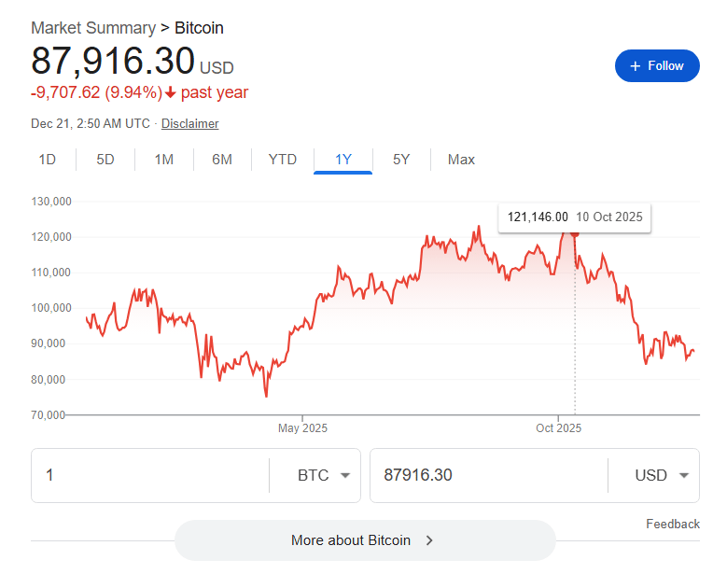Select the 1M chart range

click(x=164, y=160)
